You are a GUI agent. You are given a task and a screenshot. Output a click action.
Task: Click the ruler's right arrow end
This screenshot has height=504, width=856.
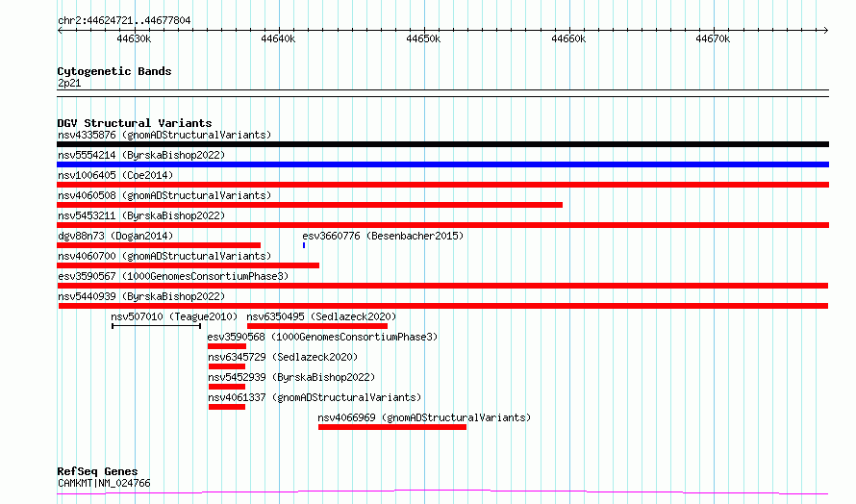click(825, 30)
